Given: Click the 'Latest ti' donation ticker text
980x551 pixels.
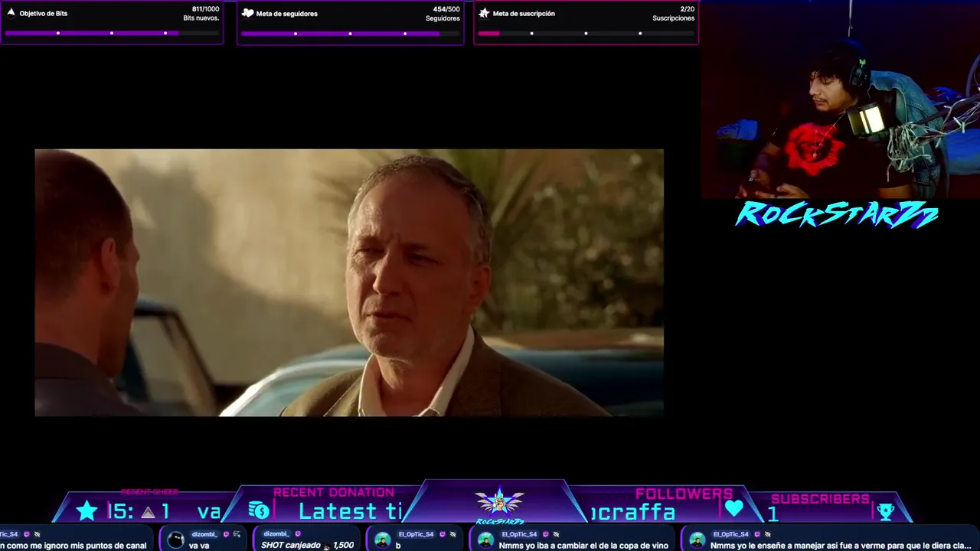Looking at the screenshot, I should coord(350,512).
